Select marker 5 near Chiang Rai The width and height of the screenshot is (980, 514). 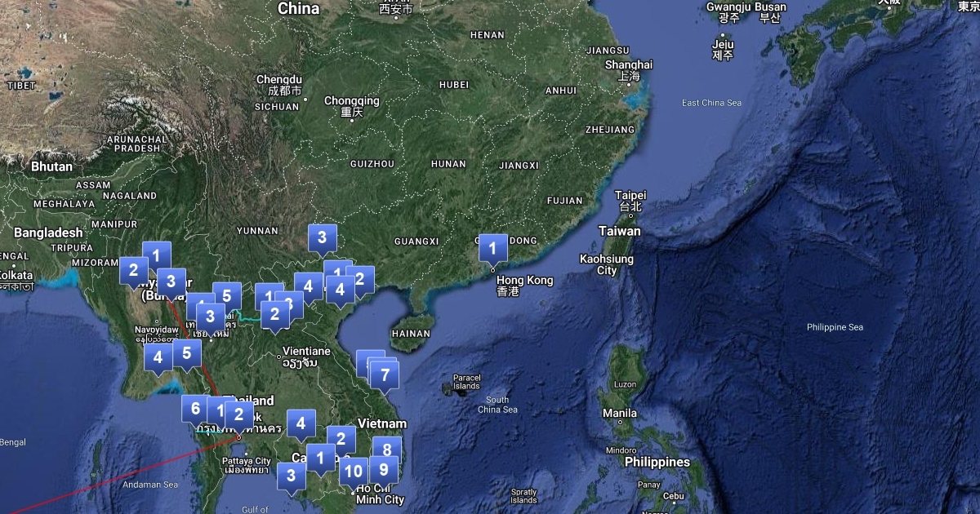pyautogui.click(x=227, y=295)
